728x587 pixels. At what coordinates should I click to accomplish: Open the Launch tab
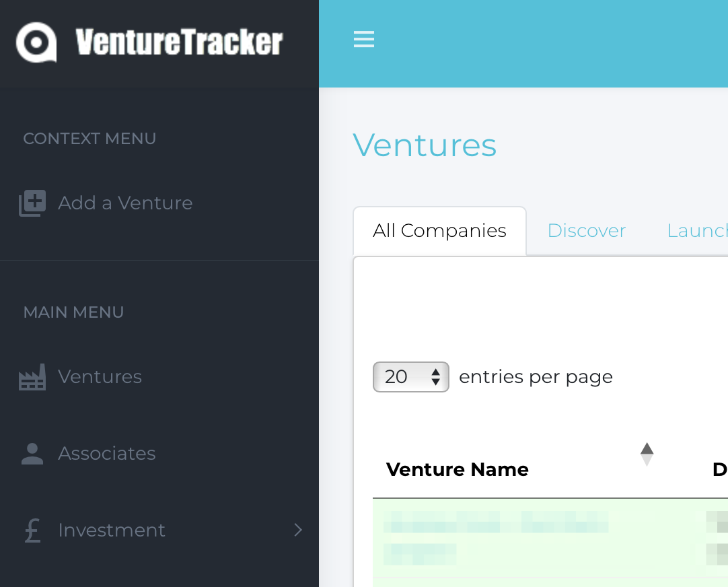(696, 231)
